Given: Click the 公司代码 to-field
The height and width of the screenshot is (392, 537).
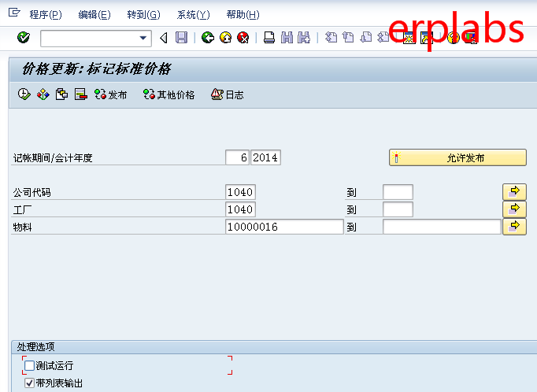Looking at the screenshot, I should point(398,192).
